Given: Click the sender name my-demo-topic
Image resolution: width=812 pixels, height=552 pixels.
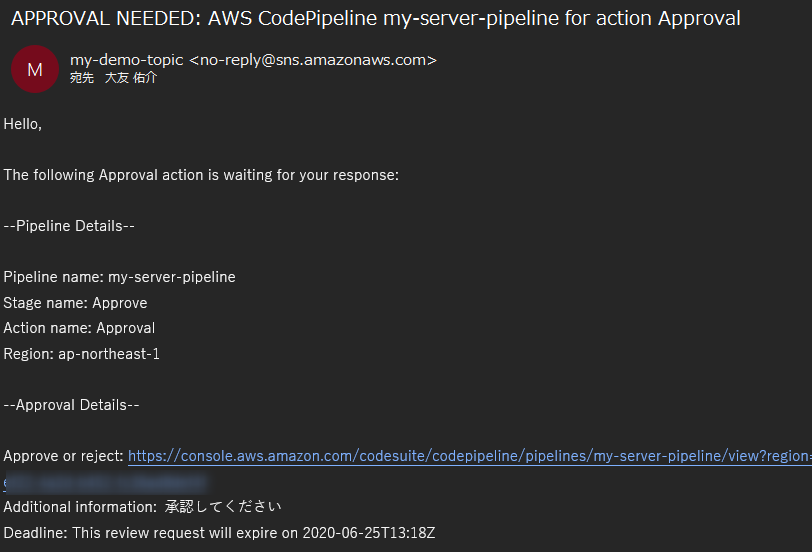Looking at the screenshot, I should [127, 60].
